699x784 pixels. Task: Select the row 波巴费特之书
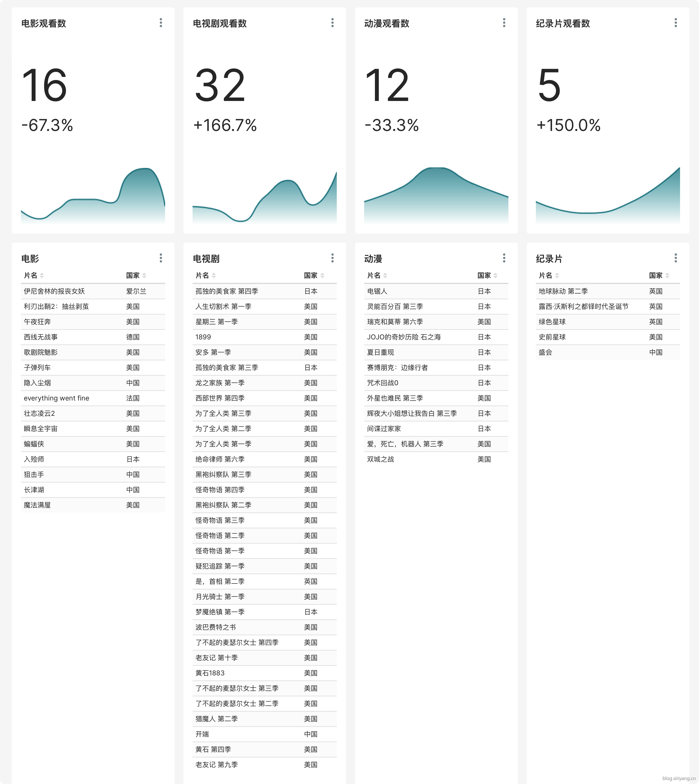click(x=265, y=627)
